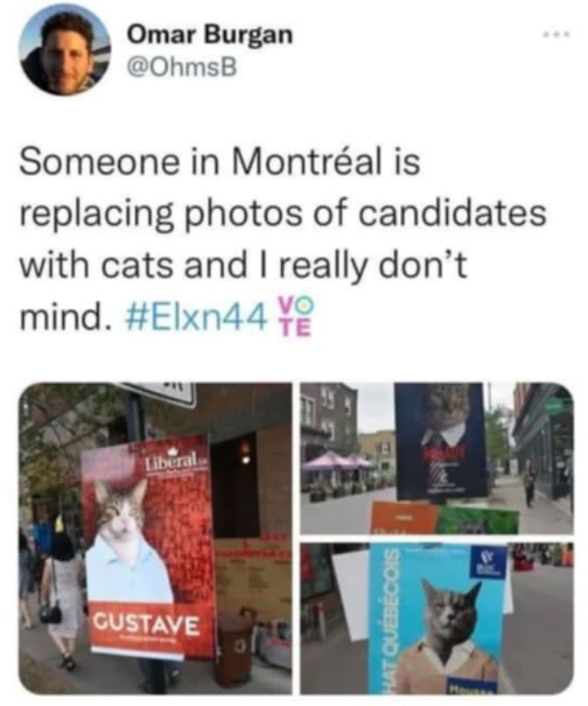Click the orange poster below the dark blue one
Image resolution: width=588 pixels, height=706 pixels.
403,516
